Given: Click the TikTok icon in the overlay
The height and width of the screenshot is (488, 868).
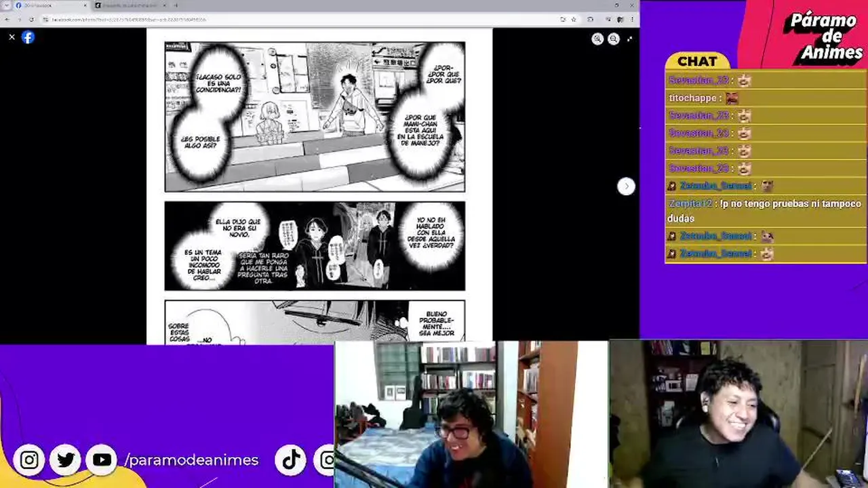Looking at the screenshot, I should coord(292,460).
